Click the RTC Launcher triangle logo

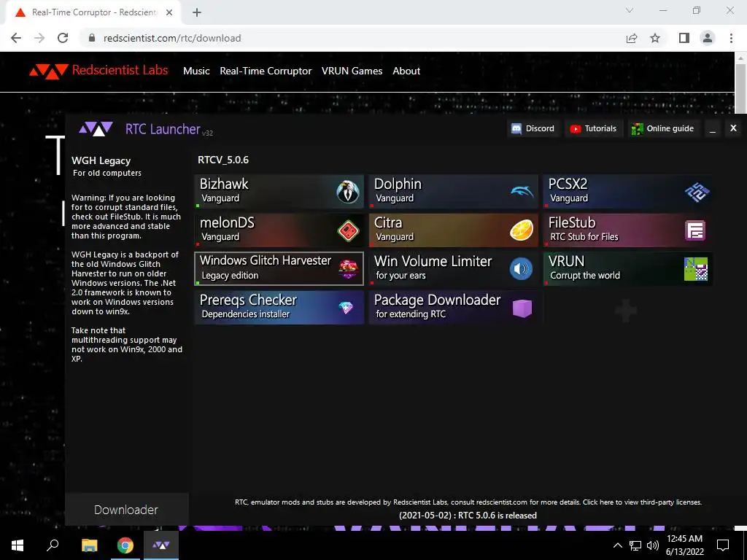point(96,128)
